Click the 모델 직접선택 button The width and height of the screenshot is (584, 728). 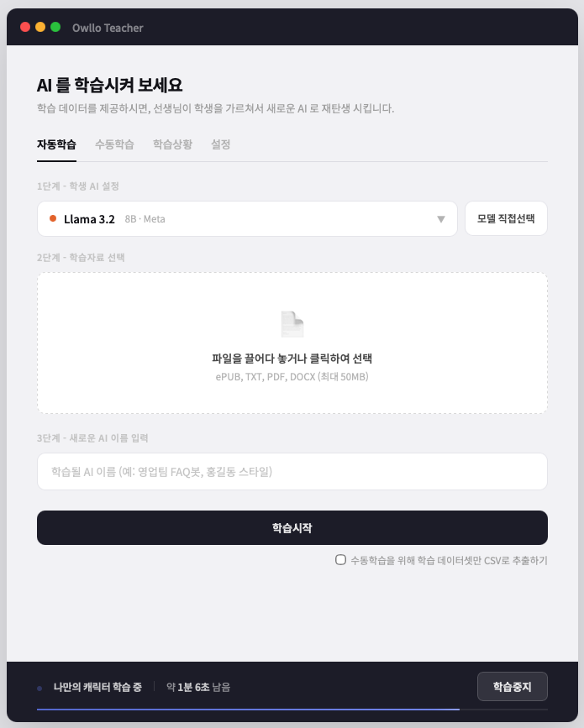pos(506,219)
